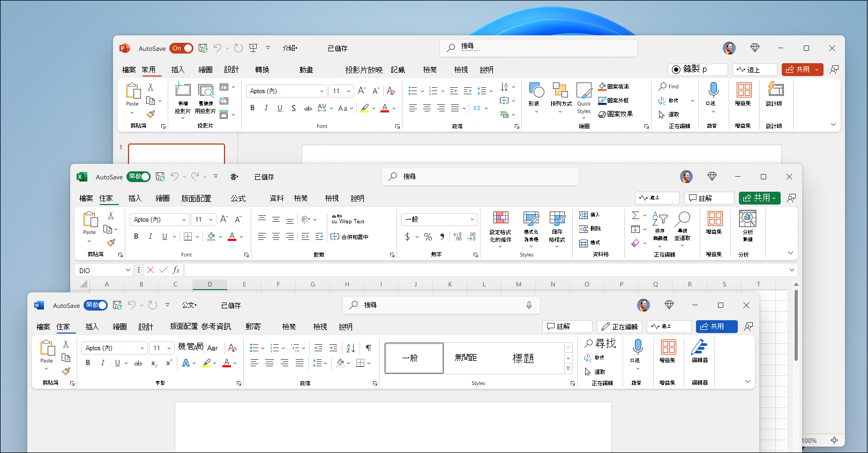Viewport: 868px width, 453px height.
Task: Toggle AutoSave switch in Word window
Action: [x=96, y=305]
